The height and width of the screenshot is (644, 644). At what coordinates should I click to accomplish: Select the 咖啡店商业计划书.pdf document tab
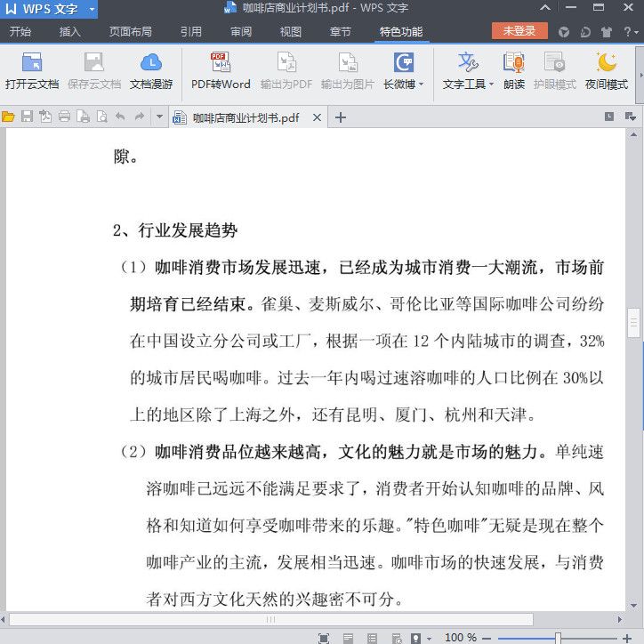click(246, 118)
